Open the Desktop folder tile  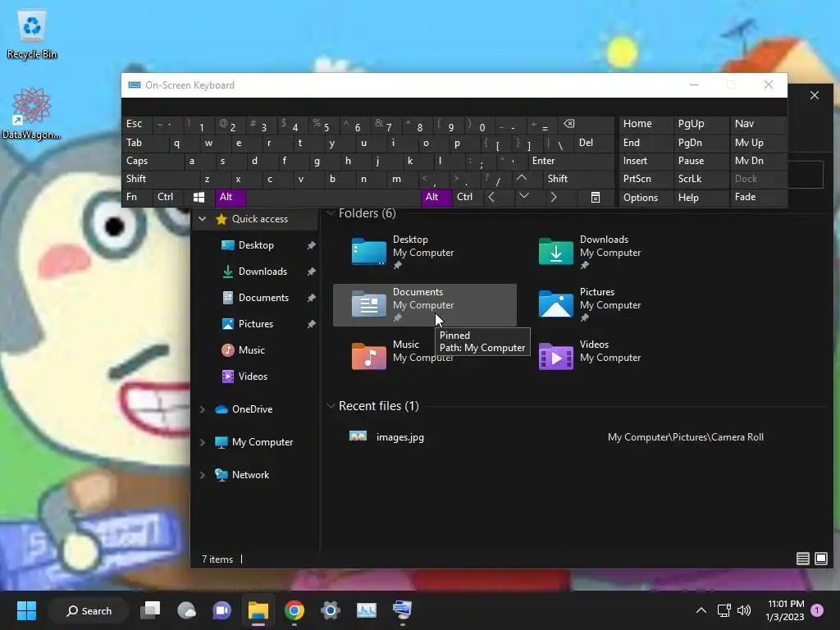click(424, 252)
